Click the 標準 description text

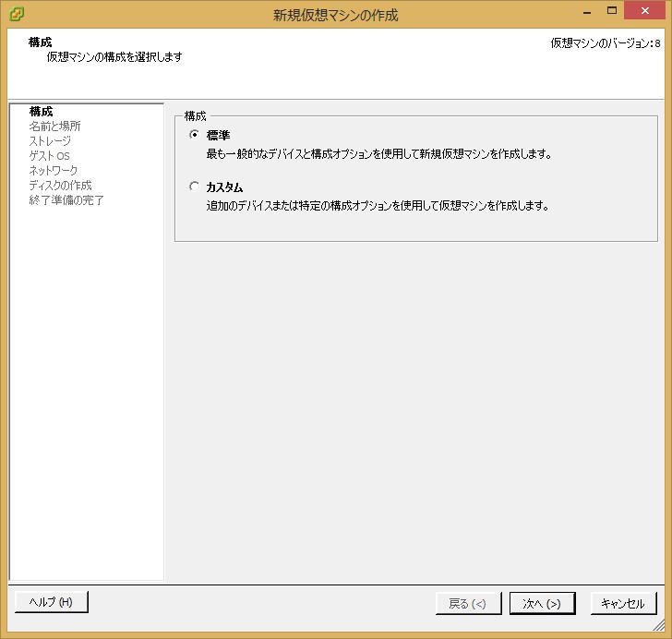379,153
